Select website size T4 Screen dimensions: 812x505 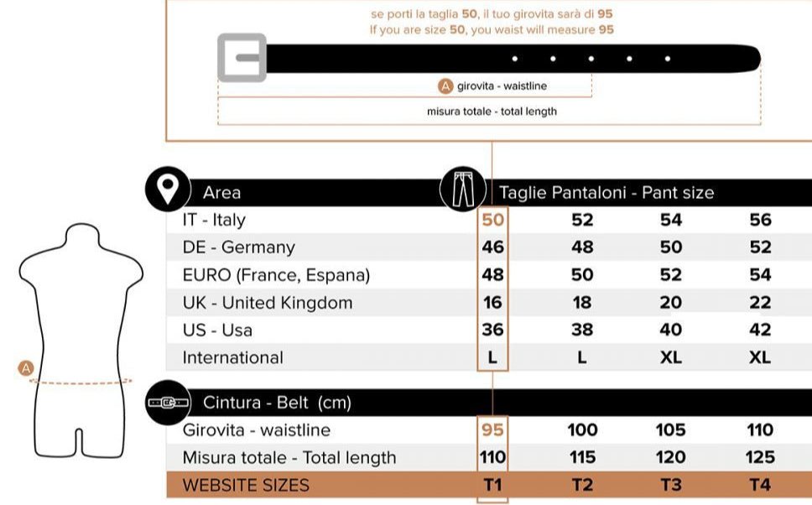760,485
